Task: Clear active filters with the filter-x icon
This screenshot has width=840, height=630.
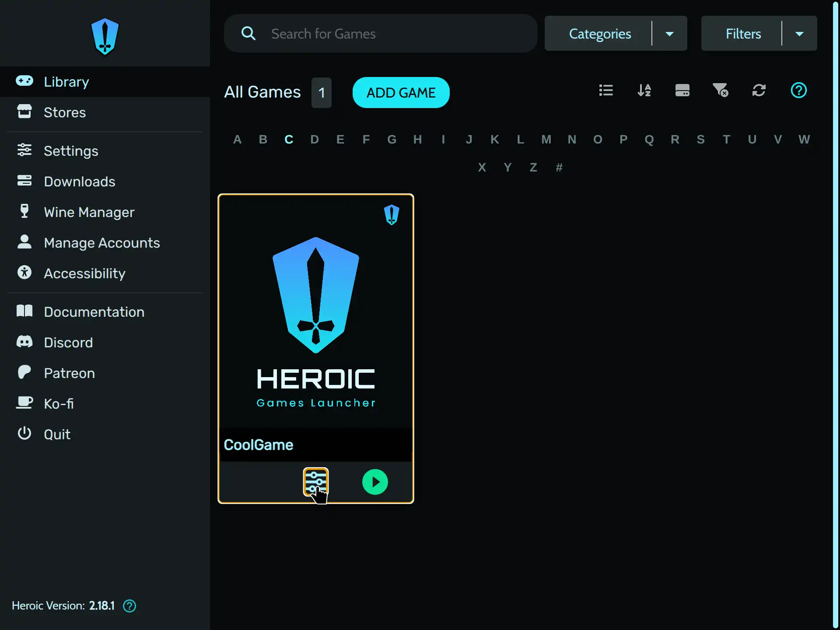Action: tap(721, 90)
